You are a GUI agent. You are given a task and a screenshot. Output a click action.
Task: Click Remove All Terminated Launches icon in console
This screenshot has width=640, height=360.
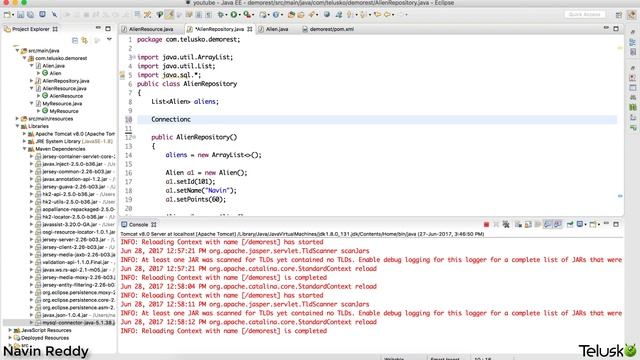pyautogui.click(x=506, y=224)
